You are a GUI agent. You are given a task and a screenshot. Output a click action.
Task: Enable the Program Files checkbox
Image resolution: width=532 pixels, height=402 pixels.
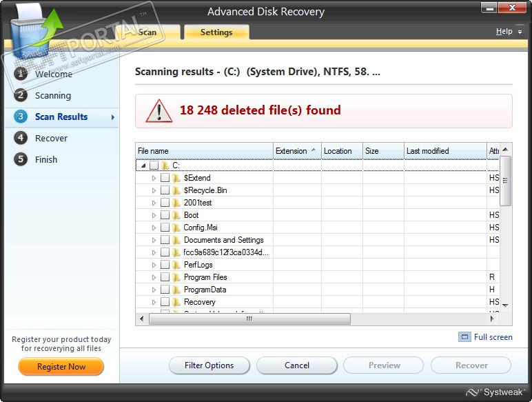coord(165,277)
